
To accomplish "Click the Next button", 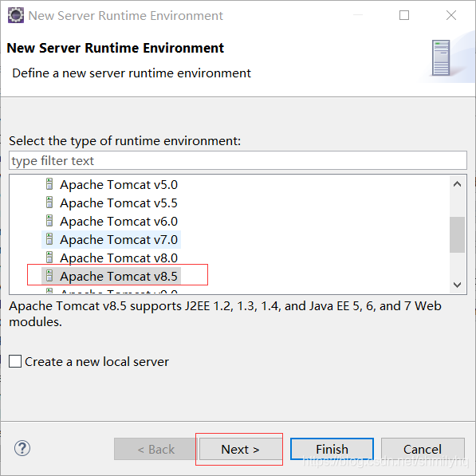I will [241, 449].
